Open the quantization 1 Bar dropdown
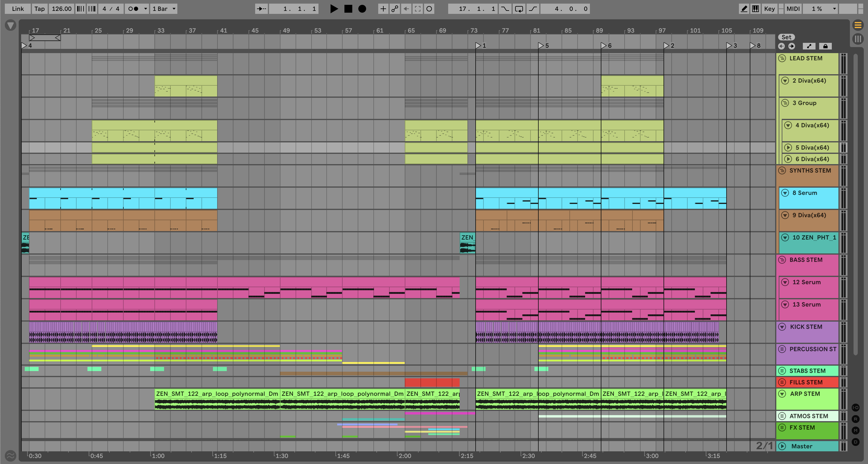 tap(164, 9)
